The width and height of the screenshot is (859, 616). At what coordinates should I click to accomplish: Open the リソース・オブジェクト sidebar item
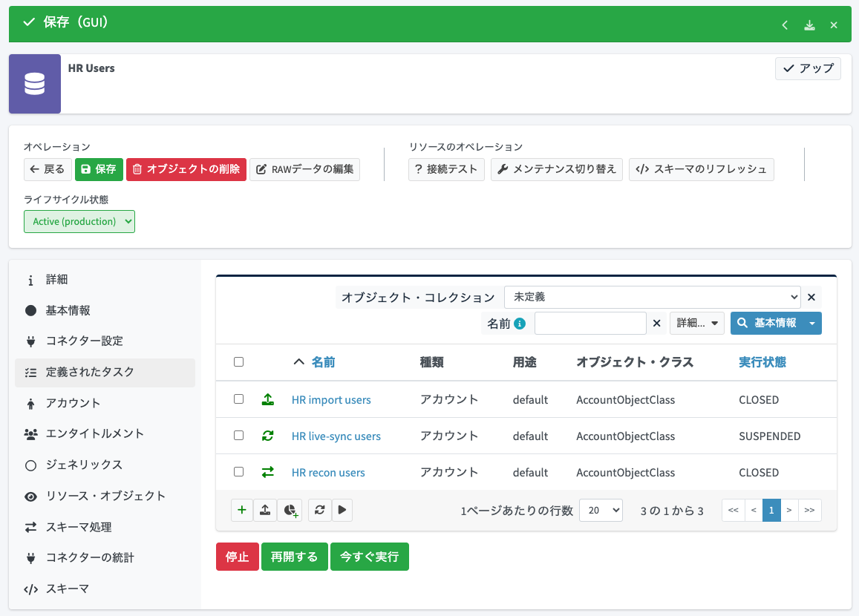tap(105, 496)
